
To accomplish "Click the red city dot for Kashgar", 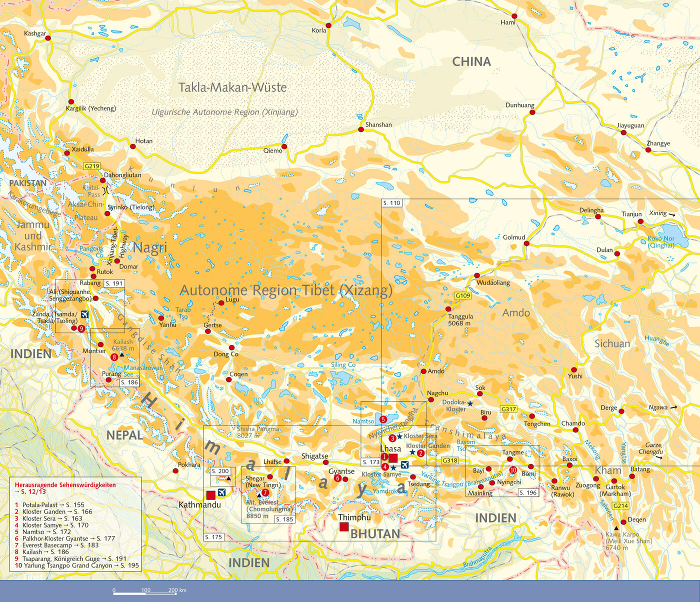I will 49,38.
